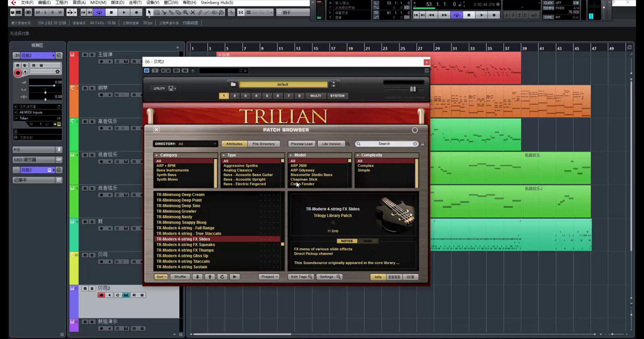Click the Settings button in patch browser
This screenshot has width=644, height=339.
pos(329,277)
